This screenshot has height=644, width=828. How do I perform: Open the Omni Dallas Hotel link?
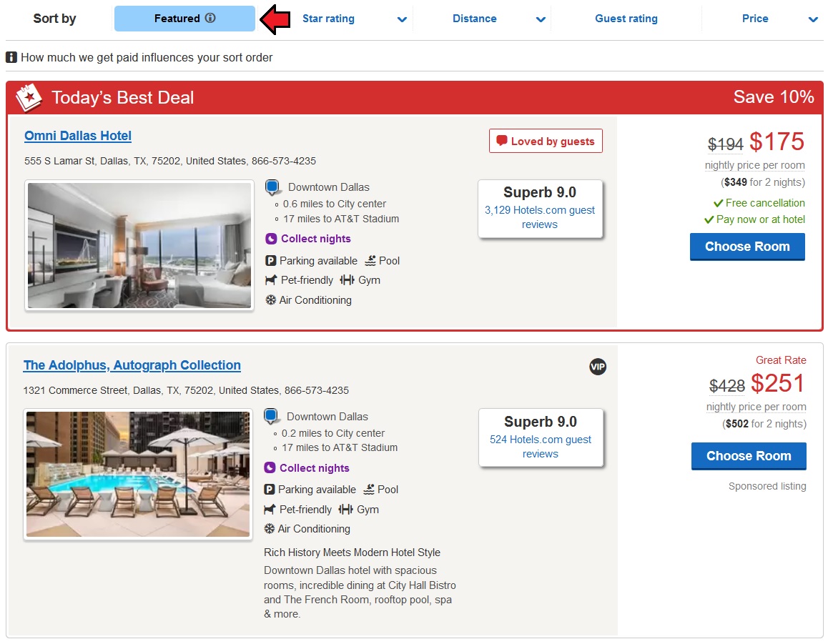coord(78,136)
